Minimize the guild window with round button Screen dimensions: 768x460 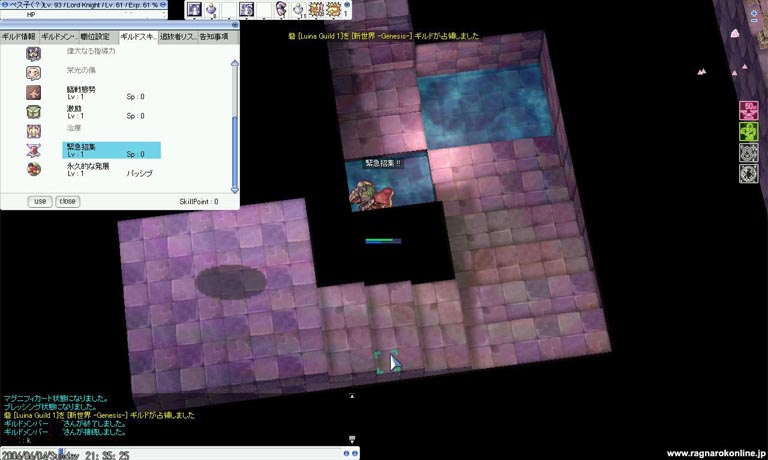pyautogui.click(x=235, y=24)
